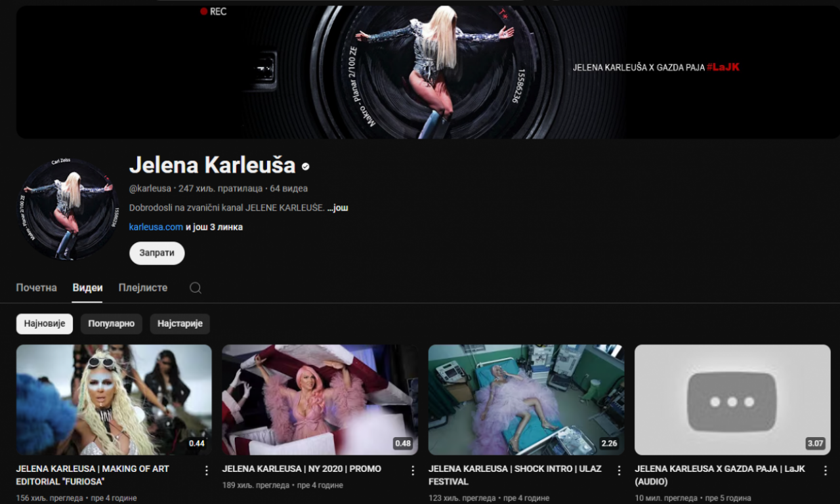Click the channel name Jelena Karleuša heading
840x504 pixels.
pyautogui.click(x=213, y=165)
